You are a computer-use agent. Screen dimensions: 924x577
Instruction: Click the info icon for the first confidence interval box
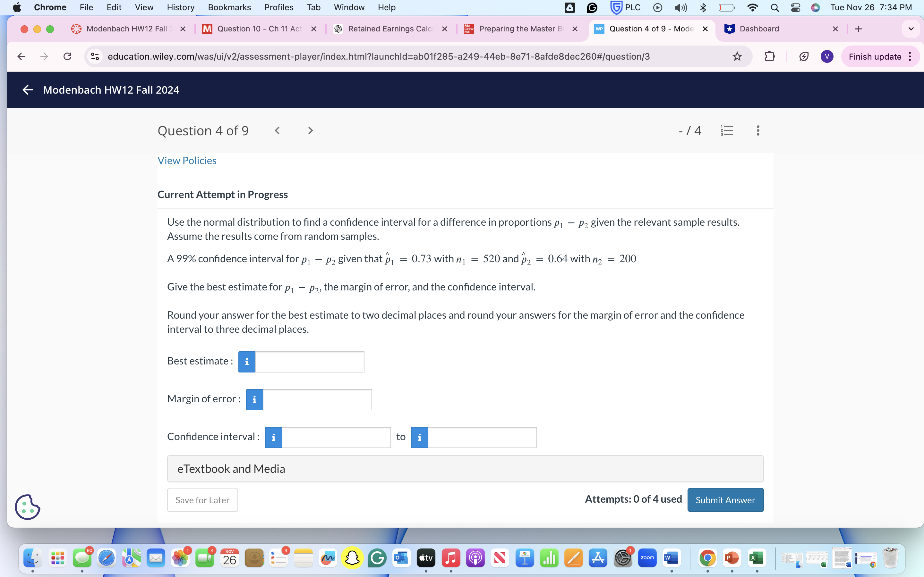click(273, 437)
